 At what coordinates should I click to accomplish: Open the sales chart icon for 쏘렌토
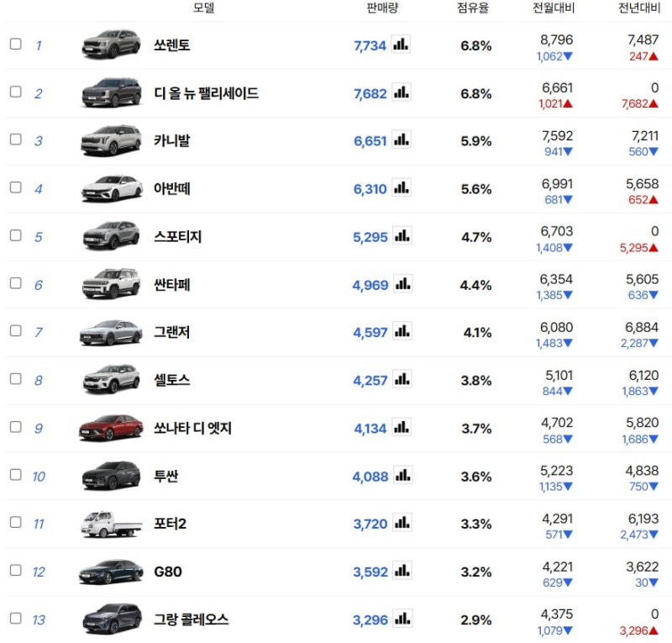pos(402,45)
